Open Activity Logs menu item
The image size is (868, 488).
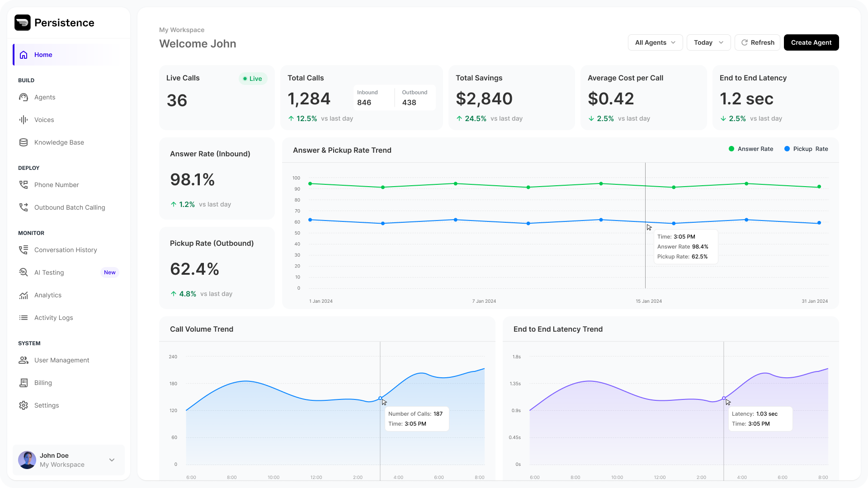[x=53, y=318]
